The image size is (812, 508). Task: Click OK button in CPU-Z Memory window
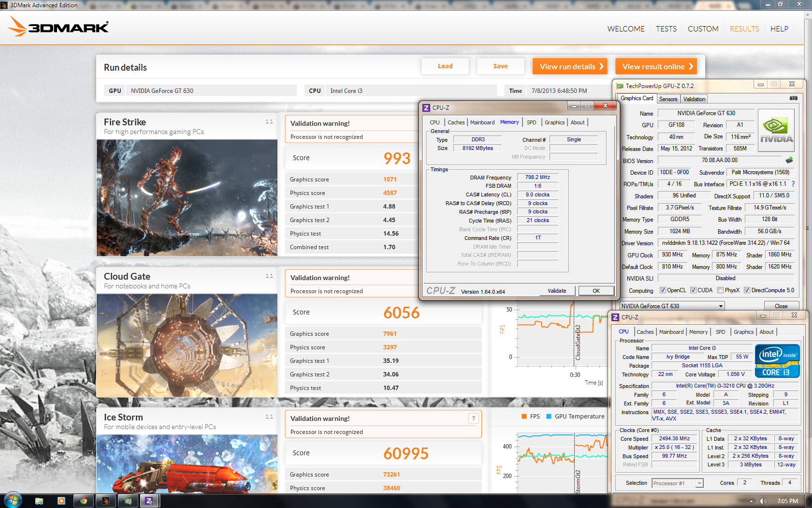[x=596, y=291]
